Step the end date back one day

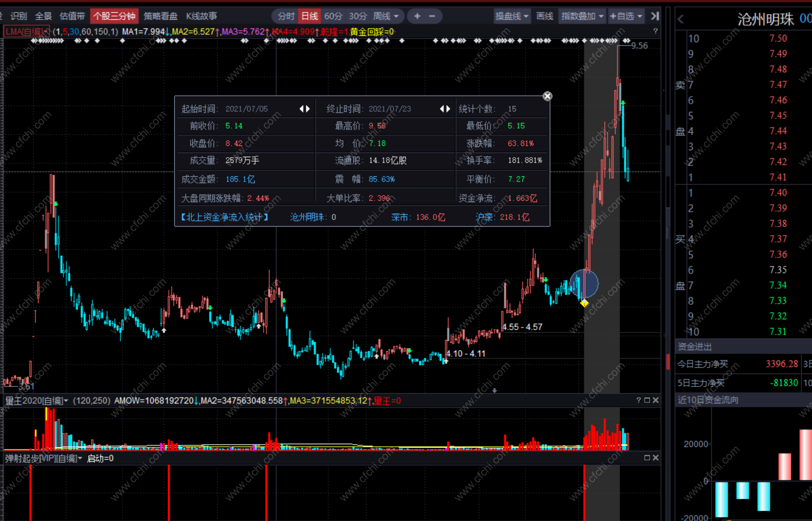pyautogui.click(x=442, y=109)
